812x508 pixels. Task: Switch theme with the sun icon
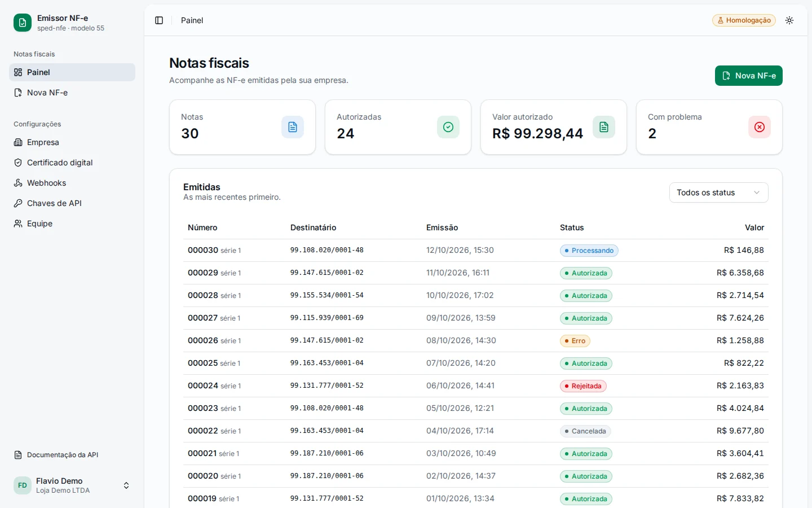[x=789, y=20]
